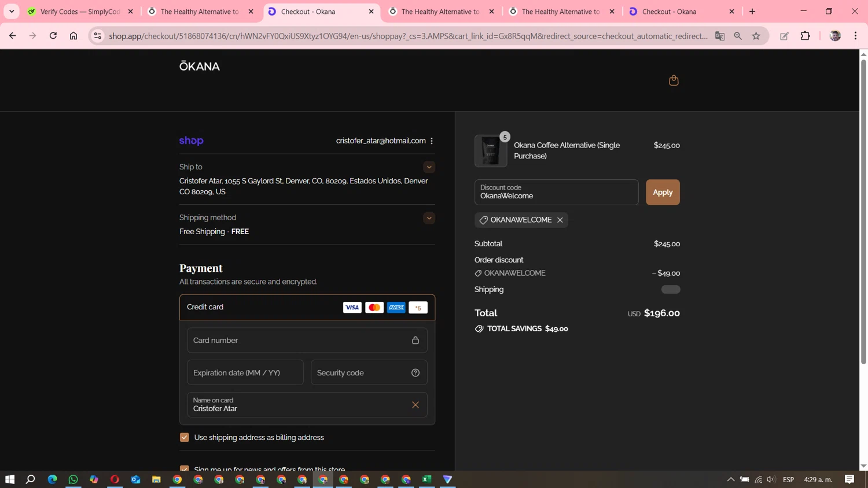This screenshot has height=488, width=868.
Task: Switch to Verify Codes SimplyCodes tab
Action: [80, 12]
